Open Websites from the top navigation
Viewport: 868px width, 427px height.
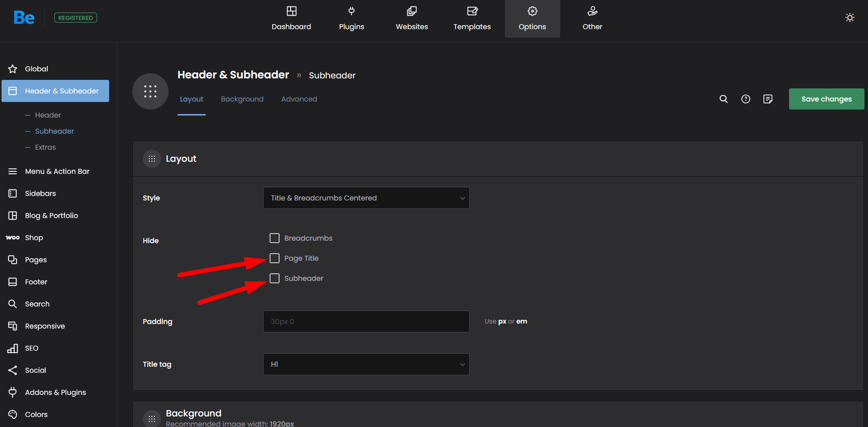pos(411,19)
